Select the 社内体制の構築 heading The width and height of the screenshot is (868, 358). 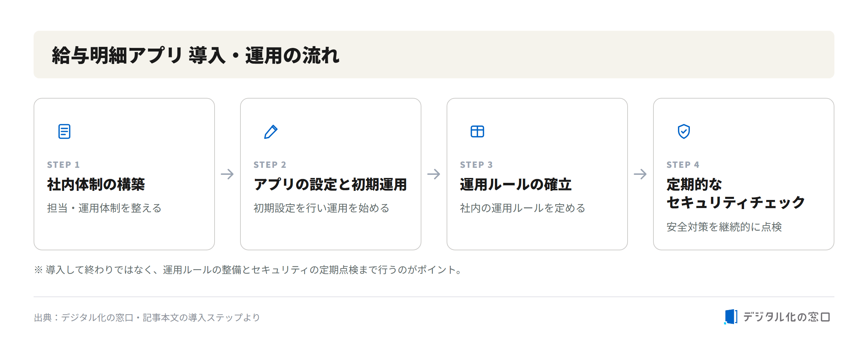pyautogui.click(x=96, y=184)
